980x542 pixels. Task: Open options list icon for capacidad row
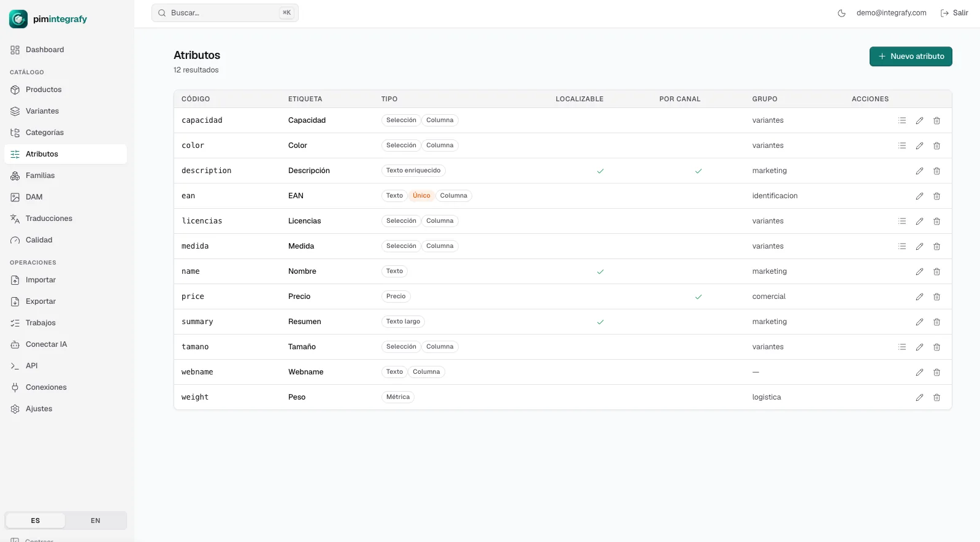(x=902, y=121)
